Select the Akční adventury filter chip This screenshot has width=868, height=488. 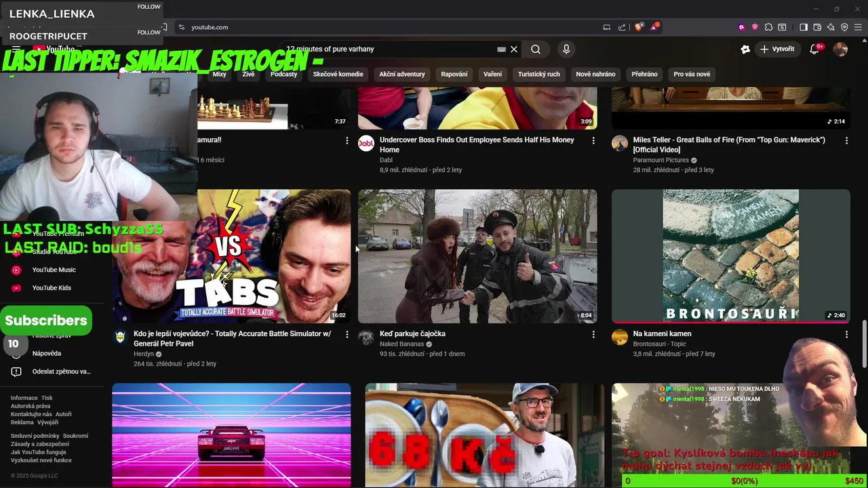click(402, 74)
